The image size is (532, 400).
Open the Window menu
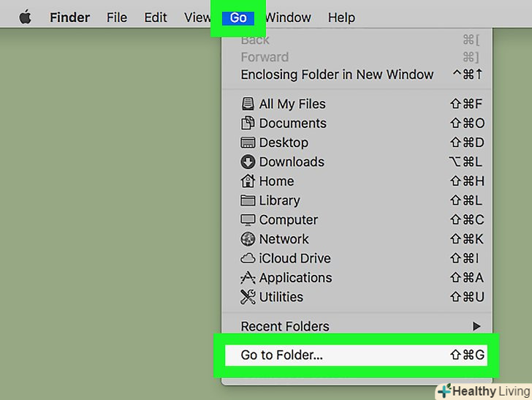tap(288, 18)
